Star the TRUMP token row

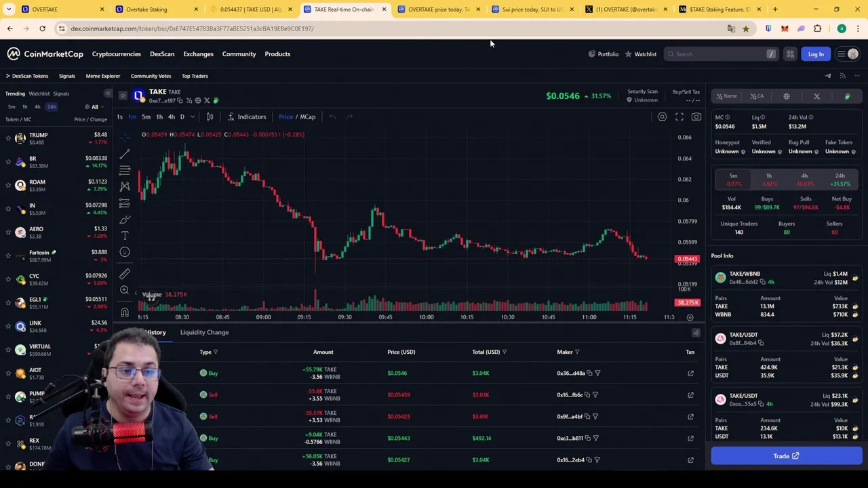point(8,138)
